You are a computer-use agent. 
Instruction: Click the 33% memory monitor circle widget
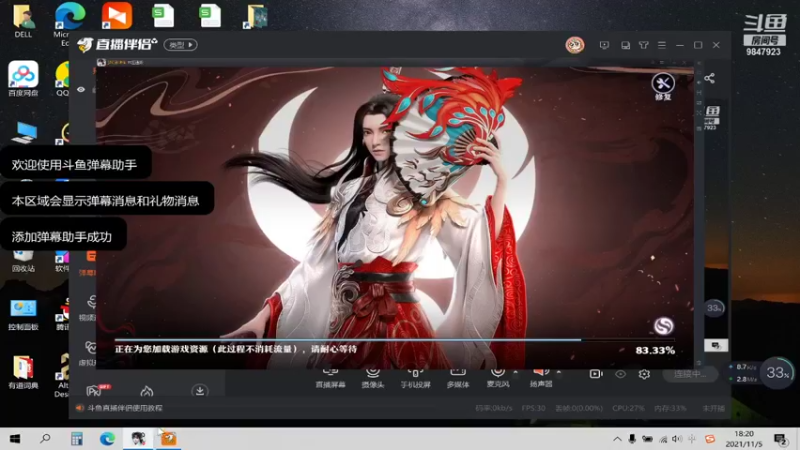click(x=777, y=373)
